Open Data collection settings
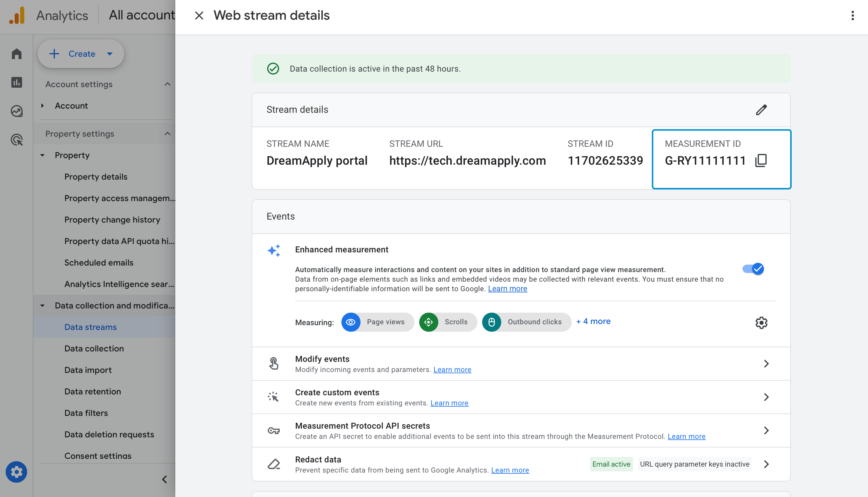The image size is (868, 497). (94, 348)
